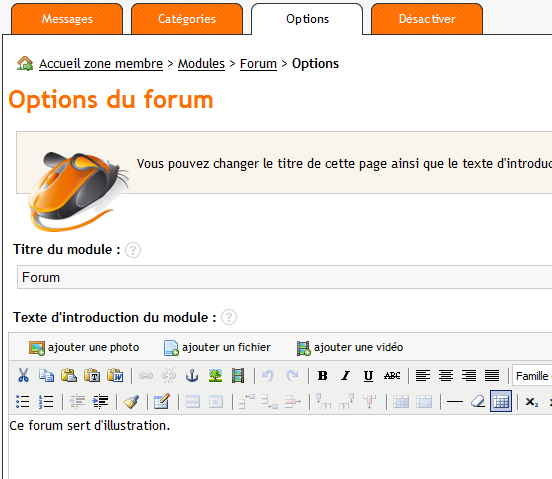Click the Insert table pencil icon

(162, 402)
